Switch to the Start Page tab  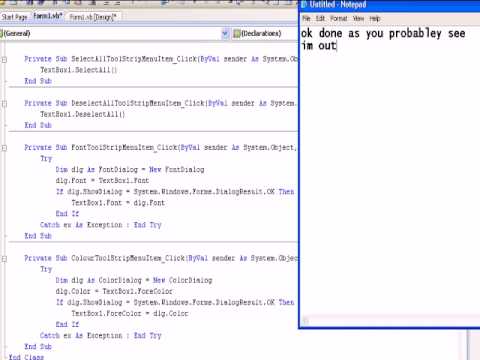14,17
